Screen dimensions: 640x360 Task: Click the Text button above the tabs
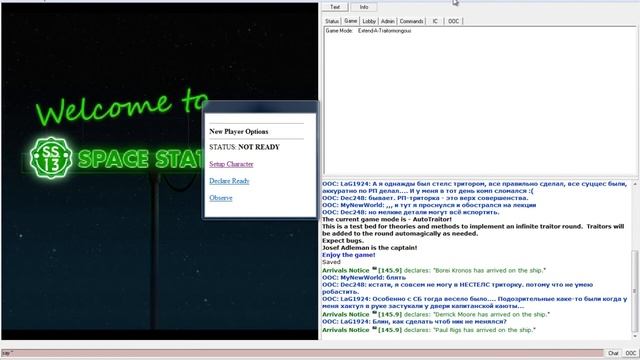[x=335, y=7]
